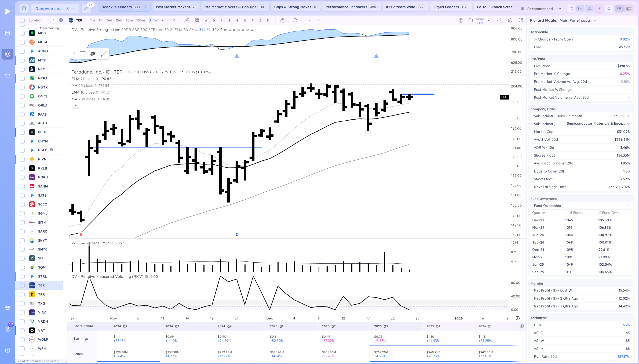This screenshot has height=364, width=639.
Task: Select the trend line drawing tool
Action: (x=104, y=54)
